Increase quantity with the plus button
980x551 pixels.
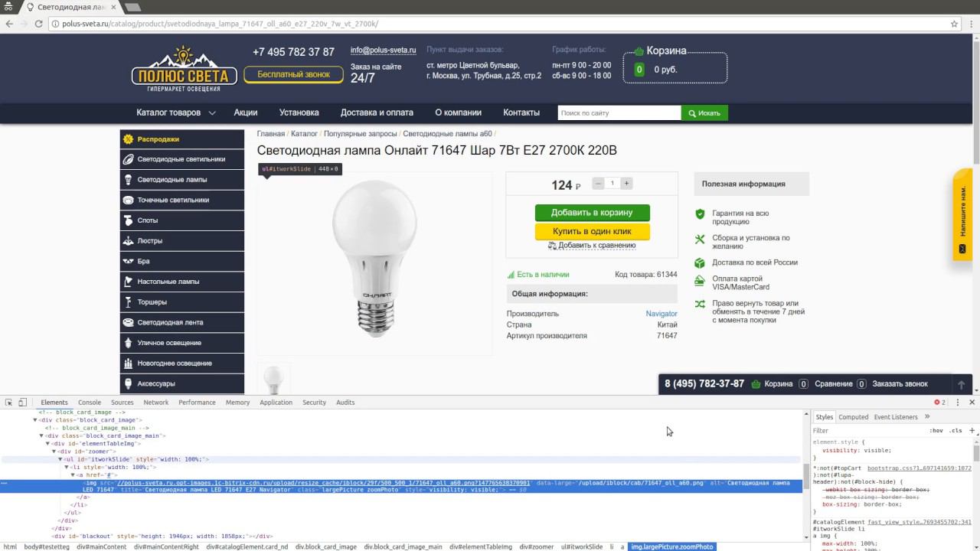click(x=626, y=184)
